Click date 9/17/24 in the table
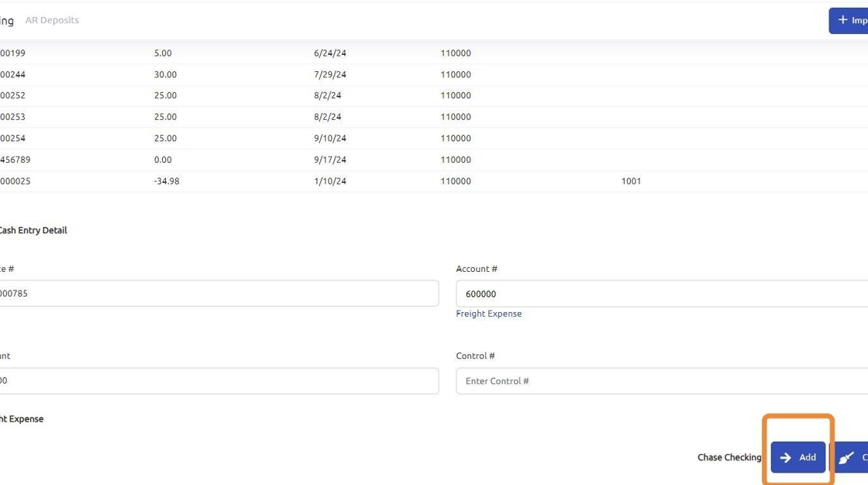Screen dimensions: 868x485 [330, 160]
